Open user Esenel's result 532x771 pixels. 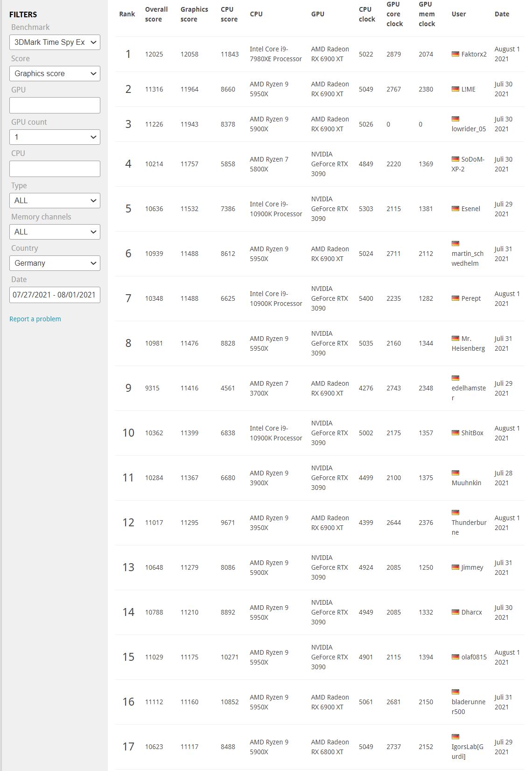(x=470, y=209)
